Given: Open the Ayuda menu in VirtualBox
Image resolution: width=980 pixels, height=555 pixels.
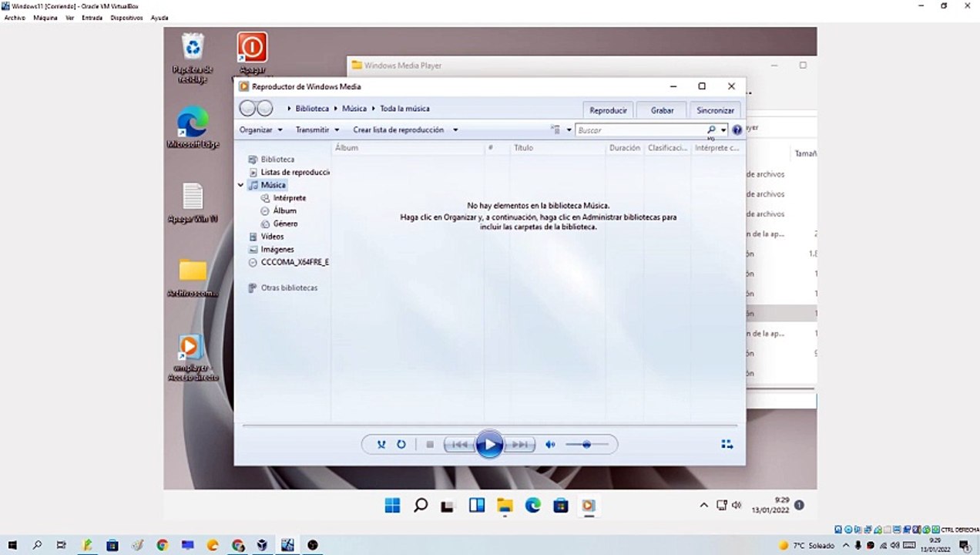Looking at the screenshot, I should tap(159, 18).
